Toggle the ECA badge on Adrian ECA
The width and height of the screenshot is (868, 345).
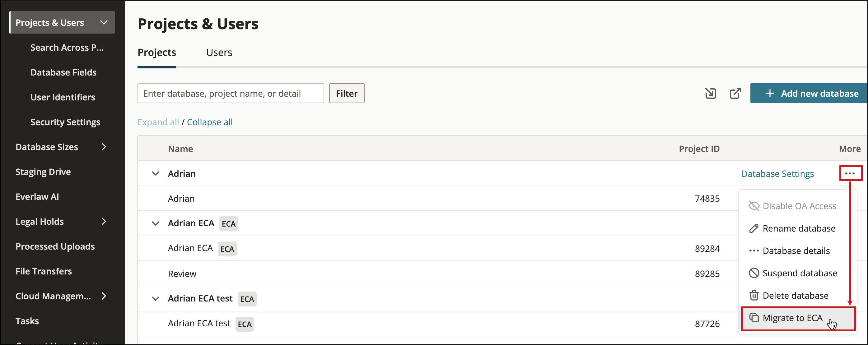click(x=229, y=223)
